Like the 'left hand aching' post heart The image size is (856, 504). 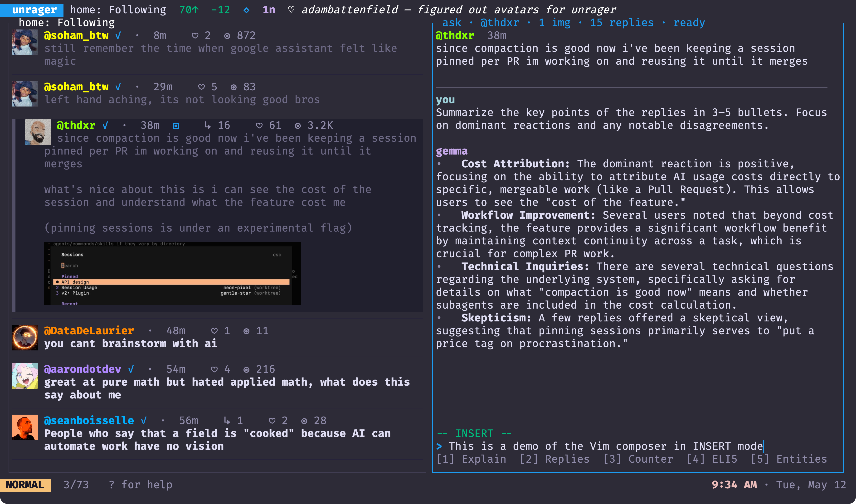201,87
